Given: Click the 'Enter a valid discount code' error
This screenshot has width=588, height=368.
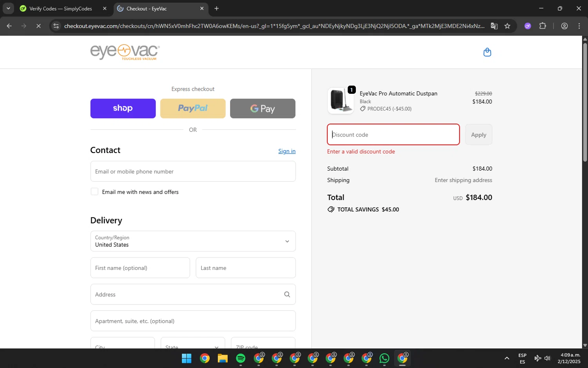Looking at the screenshot, I should 361,151.
